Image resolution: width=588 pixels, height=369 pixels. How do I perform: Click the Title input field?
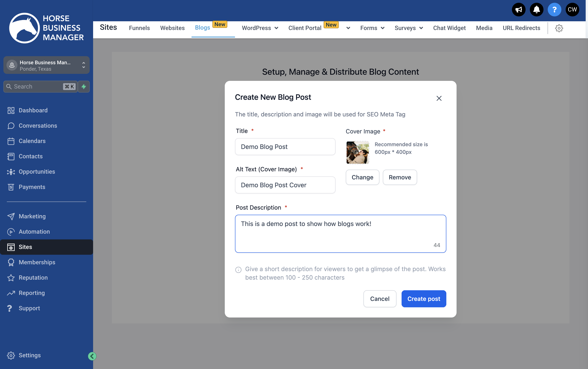coord(285,147)
